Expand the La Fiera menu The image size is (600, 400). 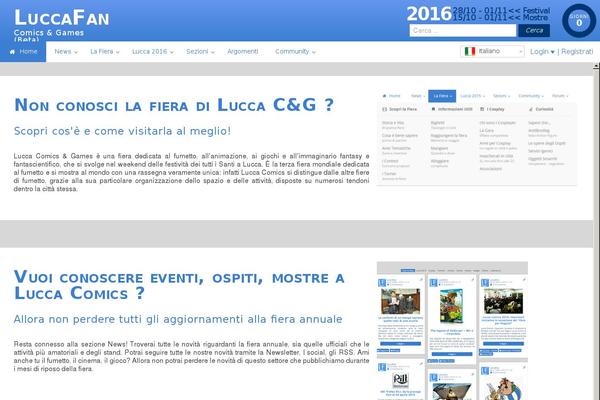pos(104,52)
